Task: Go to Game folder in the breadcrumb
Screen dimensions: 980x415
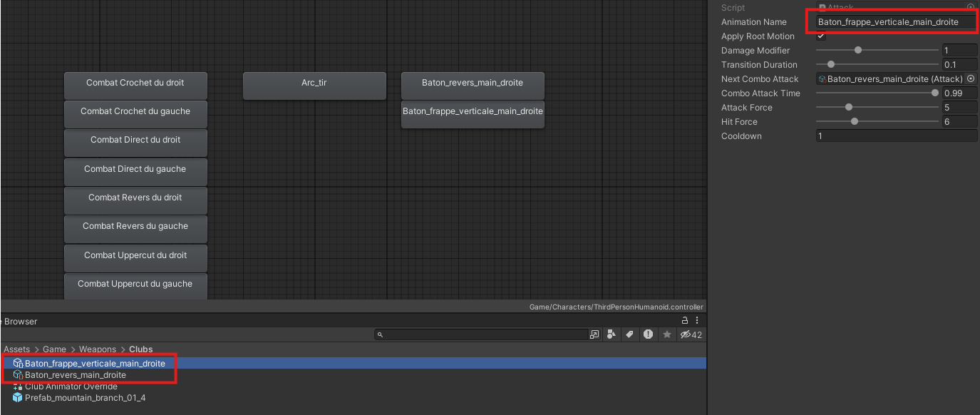Action: click(54, 349)
